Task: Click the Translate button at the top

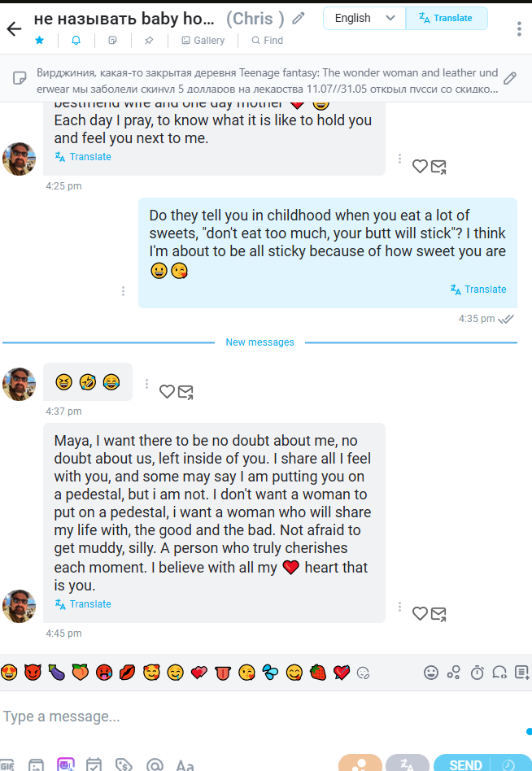Action: tap(447, 18)
